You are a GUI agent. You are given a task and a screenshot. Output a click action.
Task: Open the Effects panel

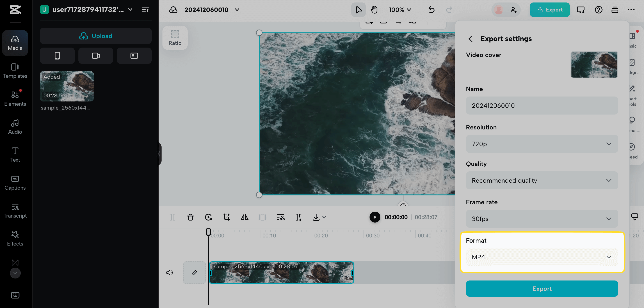15,239
